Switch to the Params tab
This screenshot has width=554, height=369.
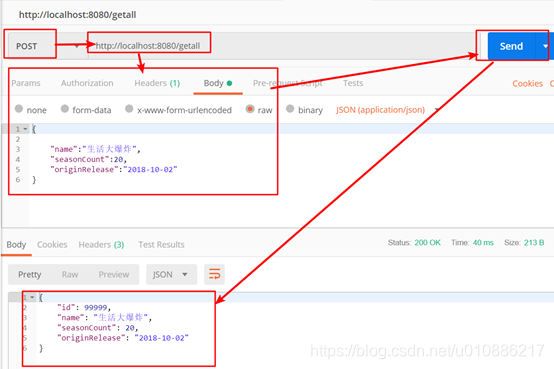(26, 83)
